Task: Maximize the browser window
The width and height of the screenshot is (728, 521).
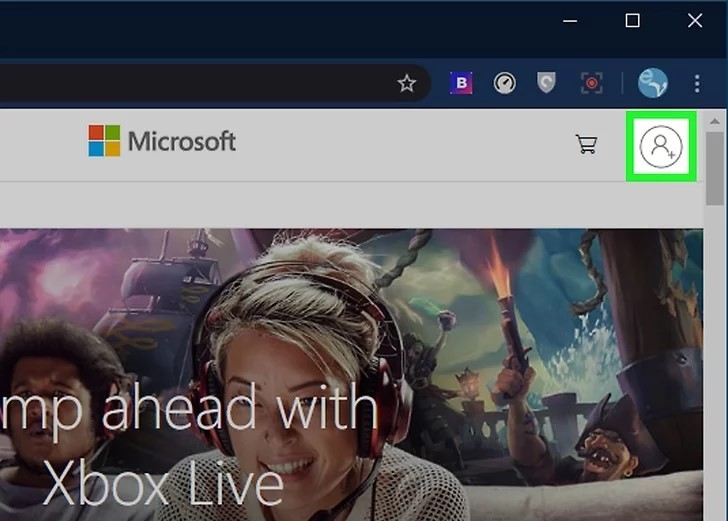Action: pos(632,21)
